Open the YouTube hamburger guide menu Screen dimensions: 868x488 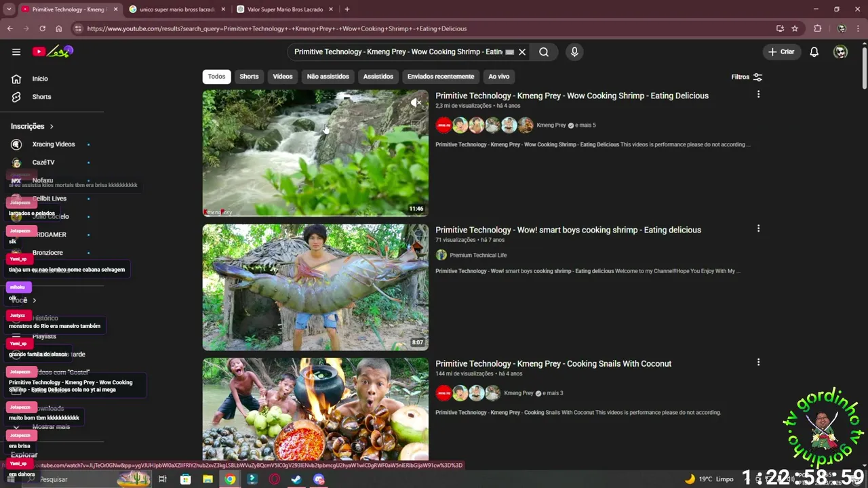(x=16, y=52)
